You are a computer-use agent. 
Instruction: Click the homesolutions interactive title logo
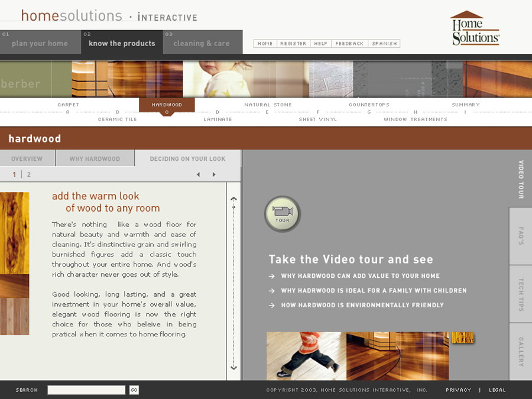tap(109, 16)
